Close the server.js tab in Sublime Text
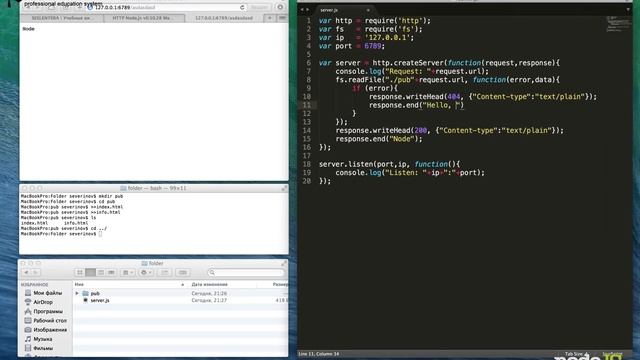The height and width of the screenshot is (360, 640). (368, 10)
